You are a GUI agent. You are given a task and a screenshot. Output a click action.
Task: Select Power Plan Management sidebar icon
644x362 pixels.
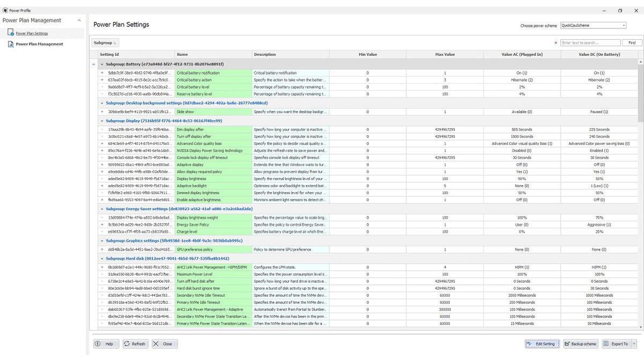point(11,44)
